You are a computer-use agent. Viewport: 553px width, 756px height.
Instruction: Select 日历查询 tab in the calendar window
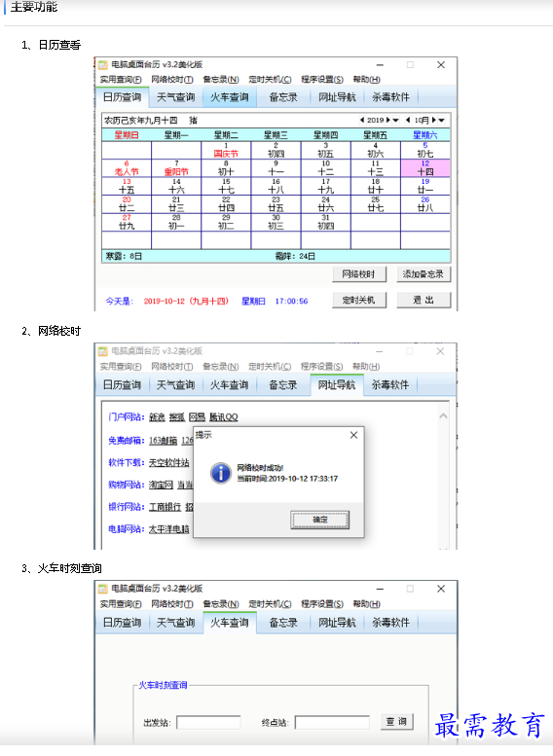coord(122,97)
